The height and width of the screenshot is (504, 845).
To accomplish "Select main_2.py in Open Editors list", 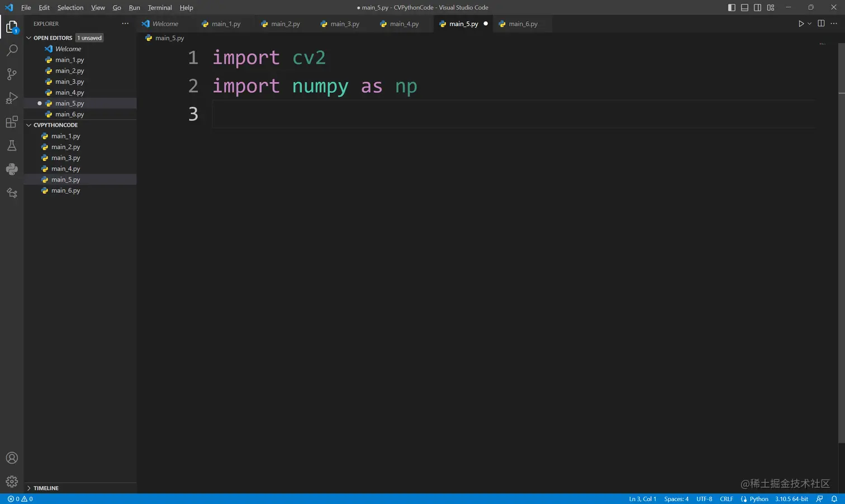I will tap(80, 71).
